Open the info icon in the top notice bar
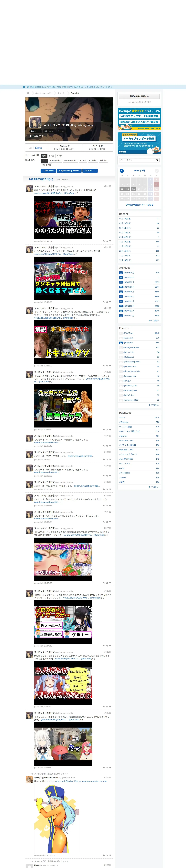 (24, 87)
